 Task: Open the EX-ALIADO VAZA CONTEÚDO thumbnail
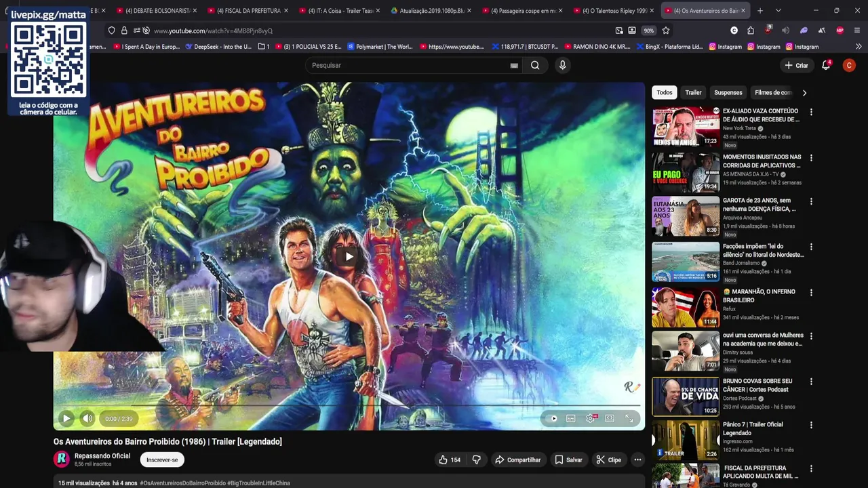coord(686,126)
